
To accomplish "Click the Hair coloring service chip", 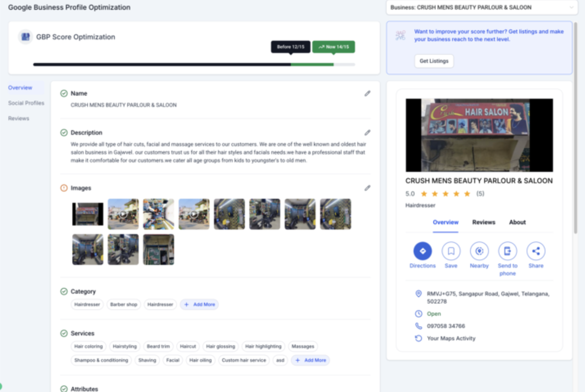I will (88, 347).
